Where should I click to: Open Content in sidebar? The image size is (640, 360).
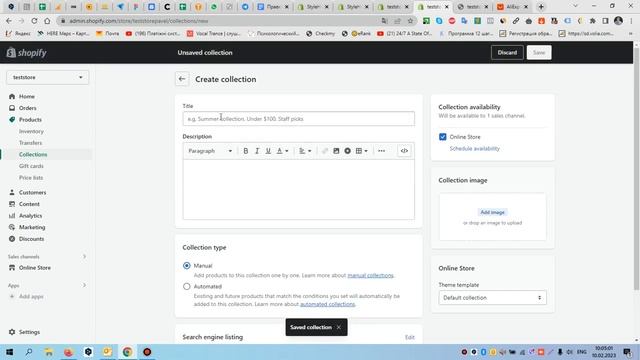point(29,204)
